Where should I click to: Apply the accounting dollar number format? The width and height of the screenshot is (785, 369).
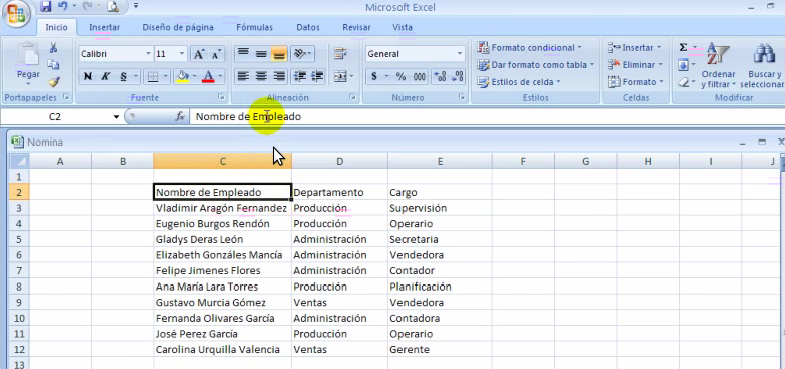[x=374, y=77]
